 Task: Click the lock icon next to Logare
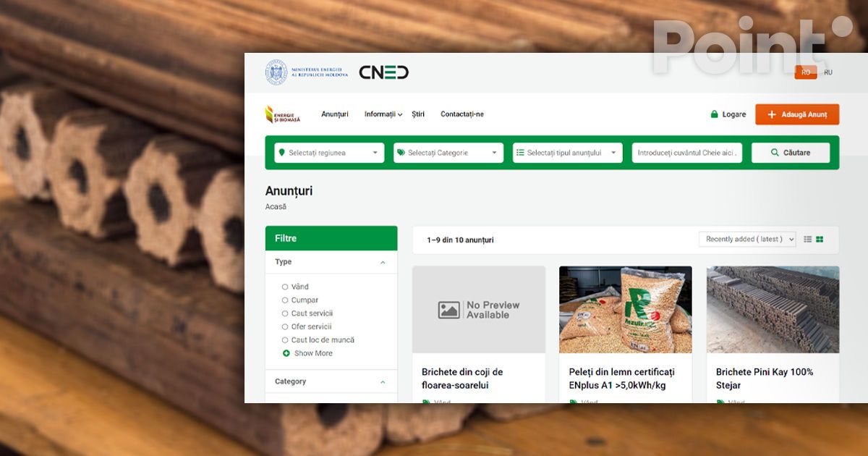point(715,114)
